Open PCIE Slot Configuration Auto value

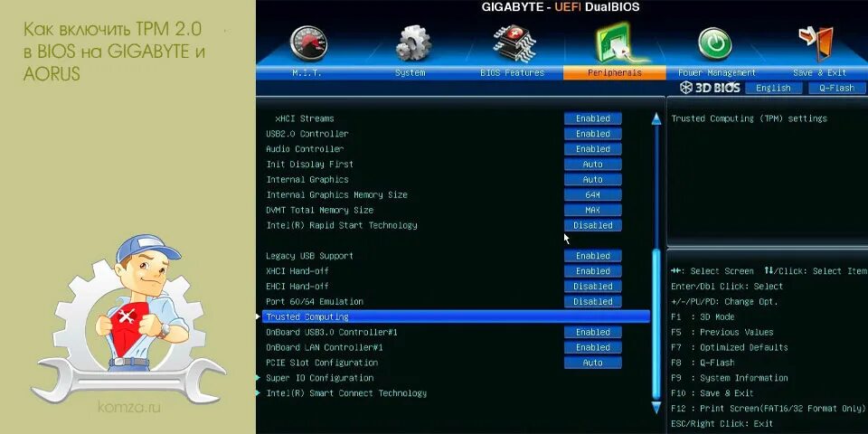[593, 363]
